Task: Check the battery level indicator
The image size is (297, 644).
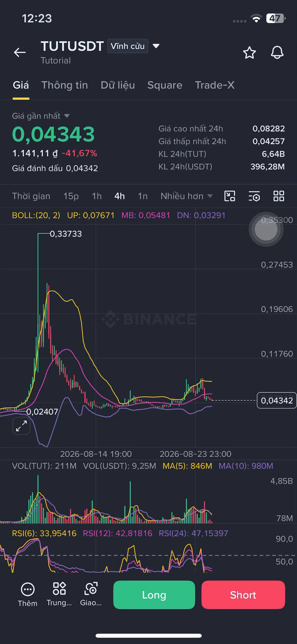Action: coord(276,18)
